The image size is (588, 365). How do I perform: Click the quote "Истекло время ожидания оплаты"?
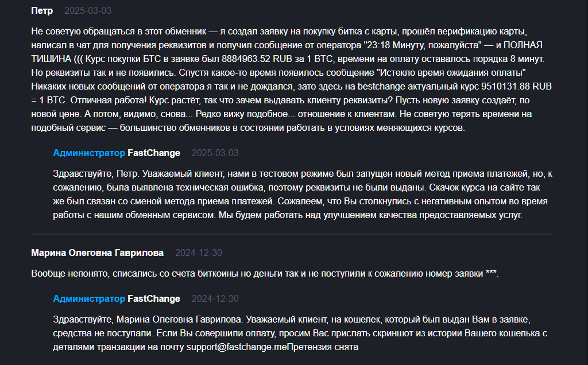pyautogui.click(x=451, y=73)
